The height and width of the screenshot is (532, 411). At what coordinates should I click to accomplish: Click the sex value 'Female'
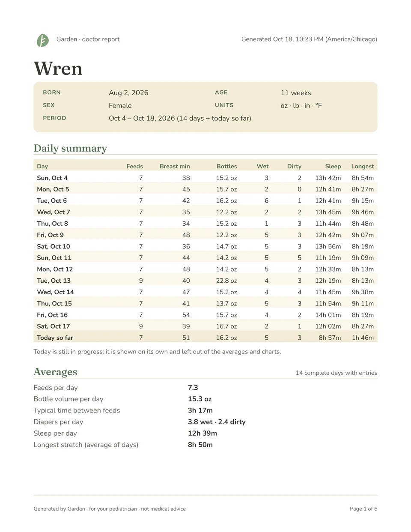[120, 105]
